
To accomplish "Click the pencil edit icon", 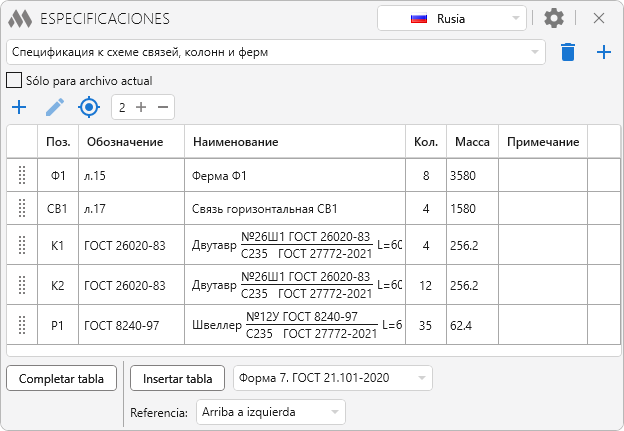I will 54,107.
